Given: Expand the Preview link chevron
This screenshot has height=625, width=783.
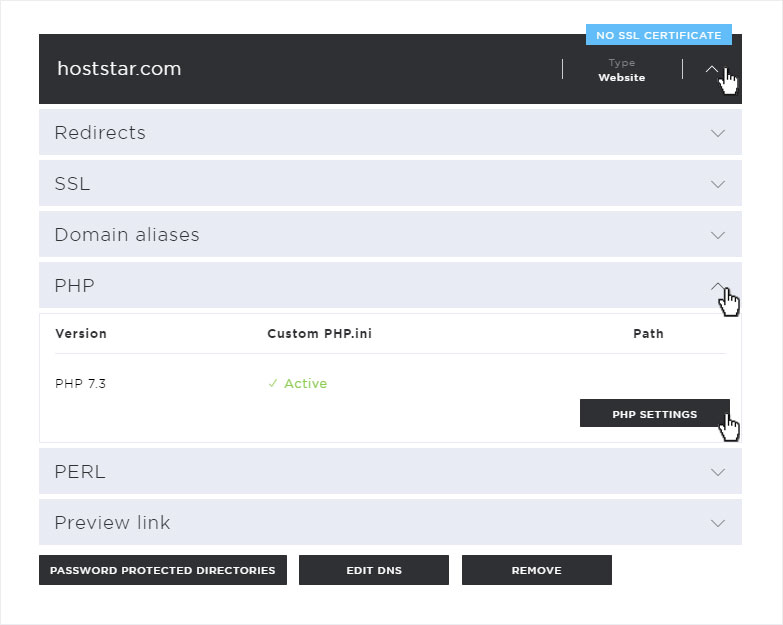Looking at the screenshot, I should click(718, 523).
